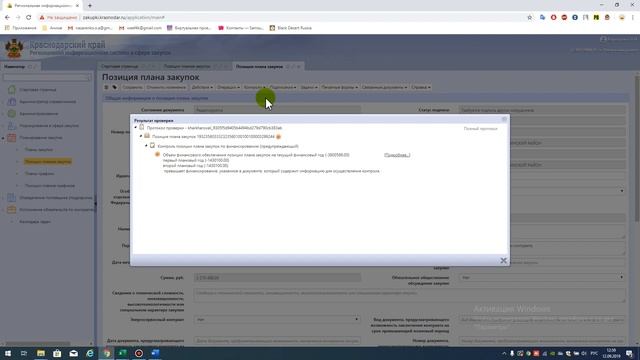Click the tag icon in document toolbar

115,87
